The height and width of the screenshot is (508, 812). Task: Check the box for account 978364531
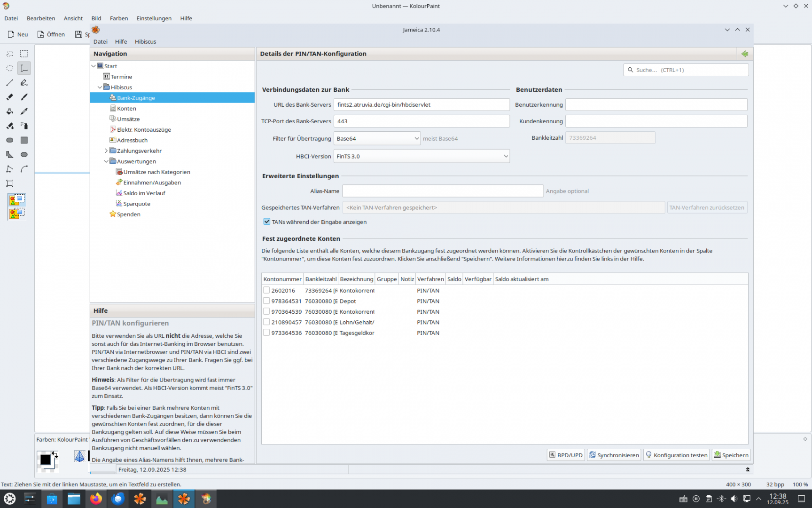coord(266,301)
